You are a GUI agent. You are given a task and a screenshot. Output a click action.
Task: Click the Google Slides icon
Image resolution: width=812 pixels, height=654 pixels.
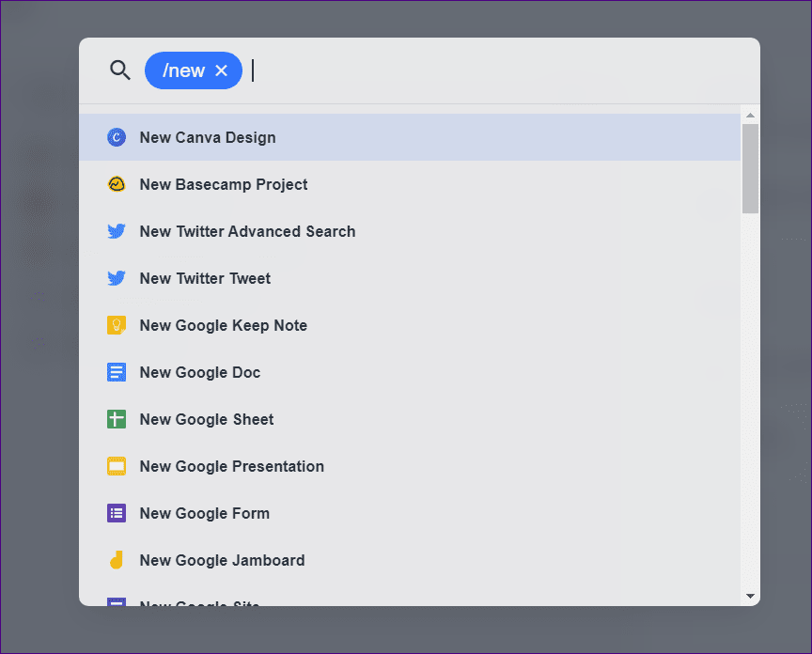tap(117, 466)
